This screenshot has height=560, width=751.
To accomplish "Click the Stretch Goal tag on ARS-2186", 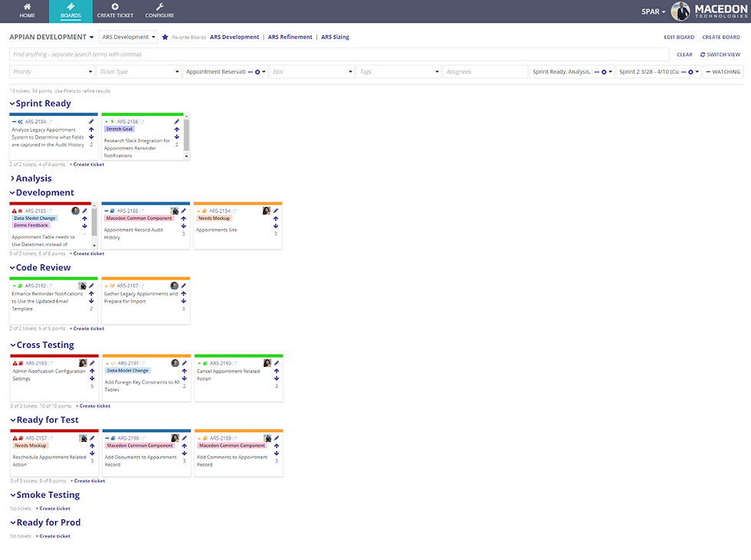I will (x=120, y=129).
